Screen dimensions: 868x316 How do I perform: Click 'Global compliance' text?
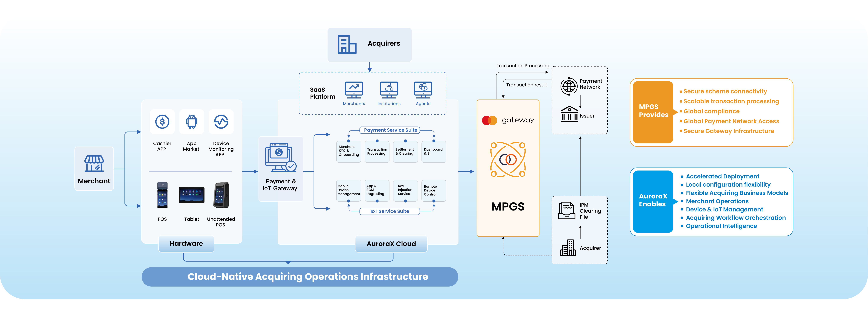[711, 111]
